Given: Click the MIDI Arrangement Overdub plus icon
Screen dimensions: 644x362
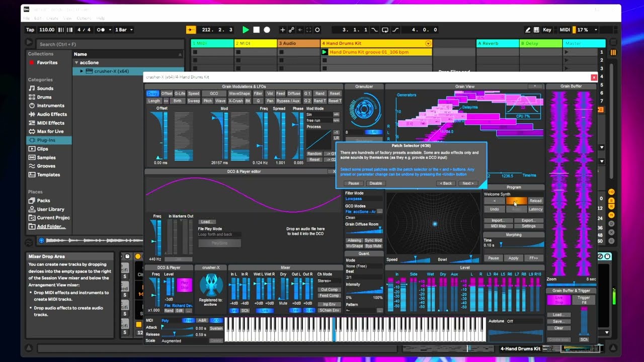Looking at the screenshot, I should 282,30.
